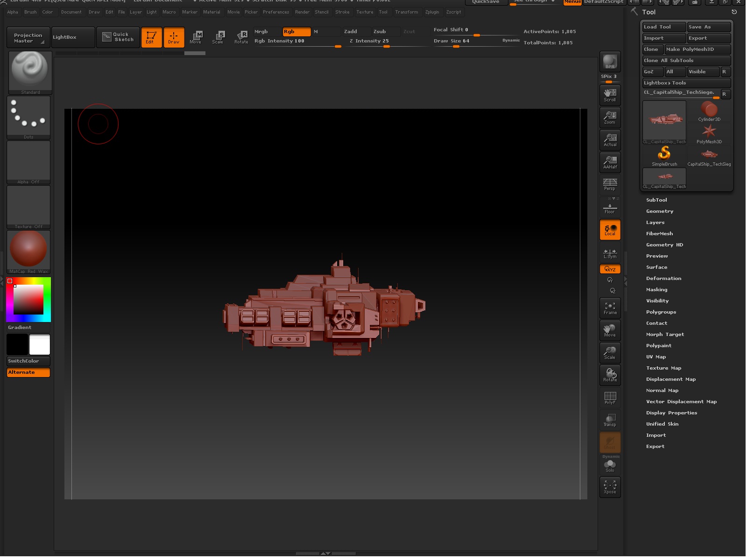Select the CapitalShip_TechSieg tool thumbnail
Image resolution: width=747 pixels, height=560 pixels.
[709, 156]
